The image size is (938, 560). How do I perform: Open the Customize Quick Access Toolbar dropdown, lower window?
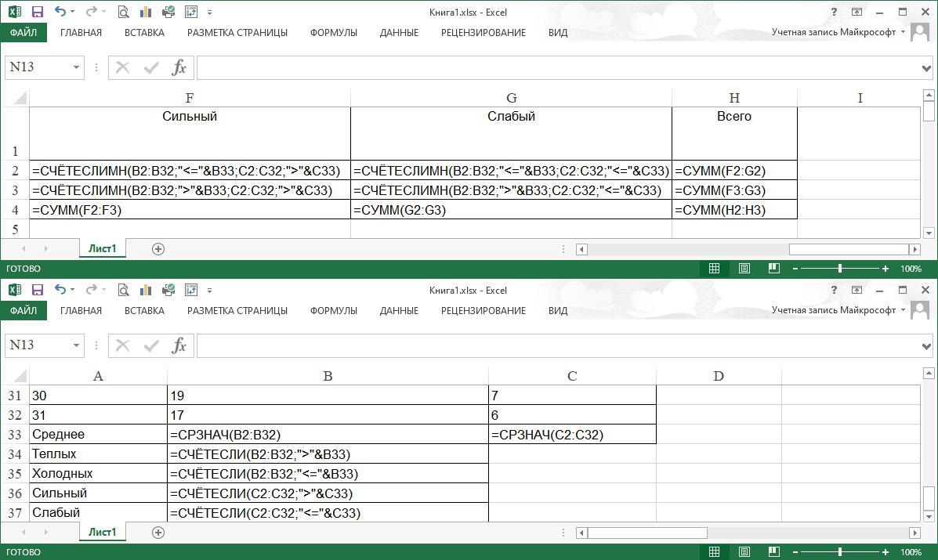click(x=209, y=290)
